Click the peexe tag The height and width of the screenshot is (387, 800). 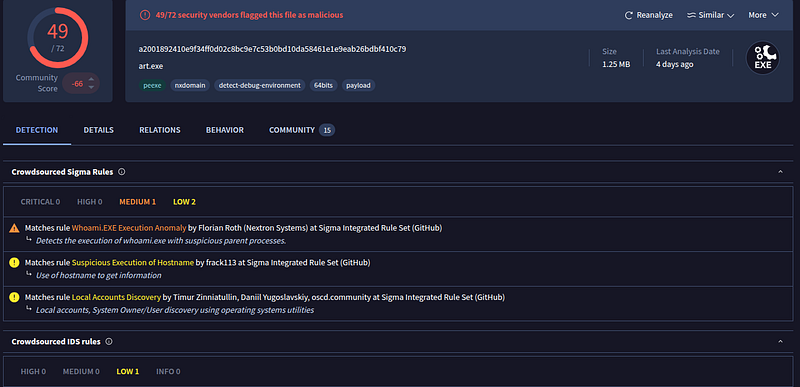tap(152, 85)
